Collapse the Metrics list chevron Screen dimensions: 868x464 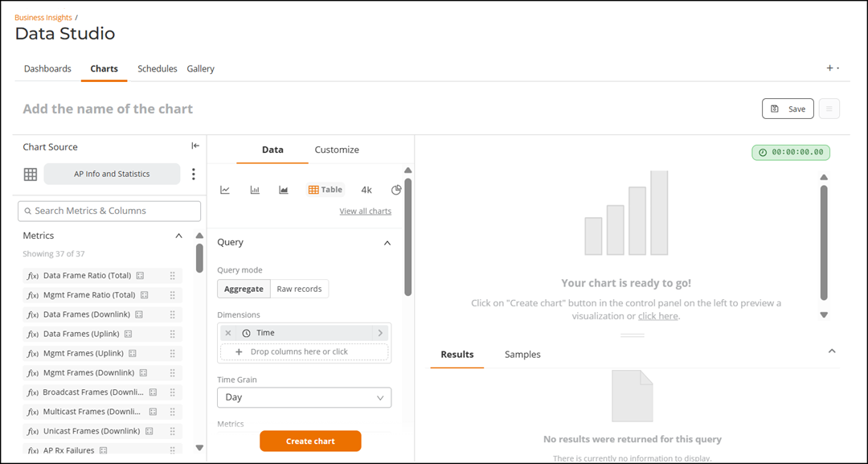point(178,236)
